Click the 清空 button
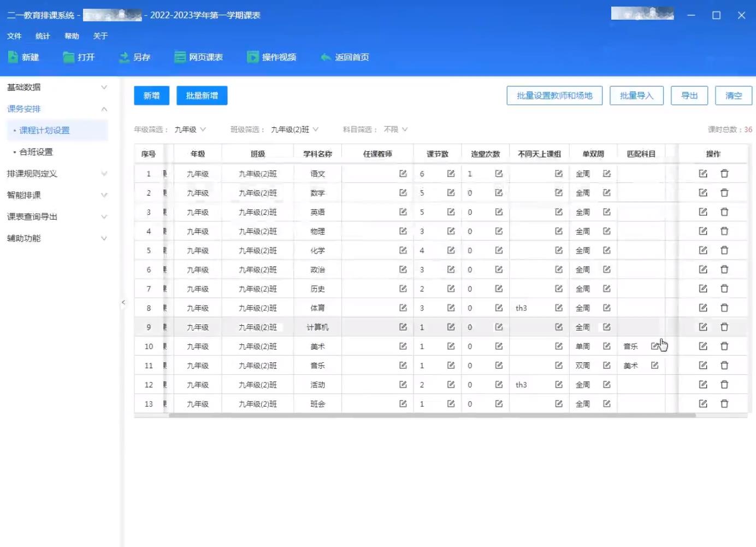Viewport: 756px width, 547px height. (734, 96)
